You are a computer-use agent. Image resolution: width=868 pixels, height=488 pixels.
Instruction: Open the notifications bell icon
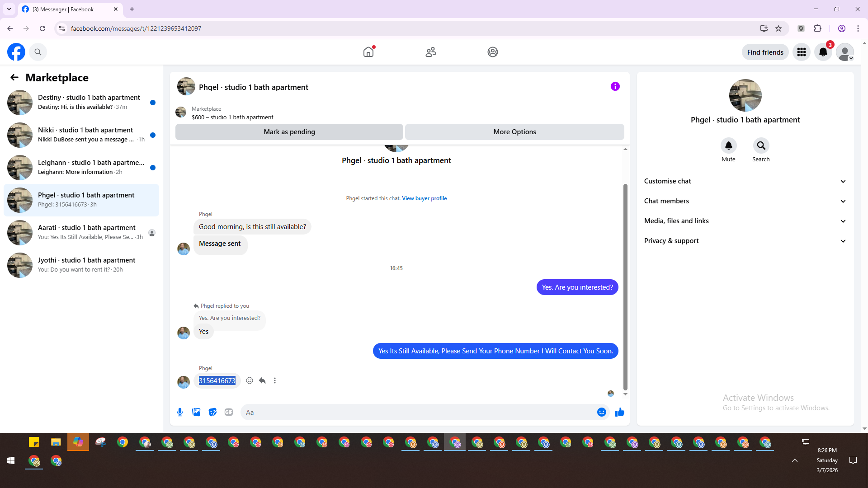(x=823, y=52)
